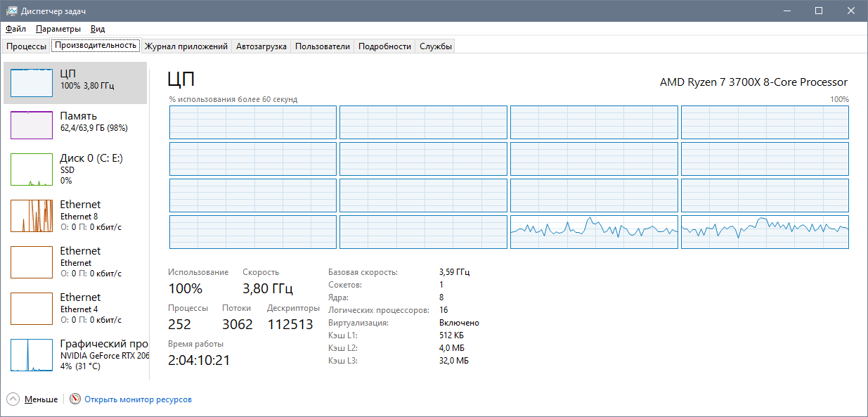
Task: Click the bottom-right logical processor graph
Action: 765,232
